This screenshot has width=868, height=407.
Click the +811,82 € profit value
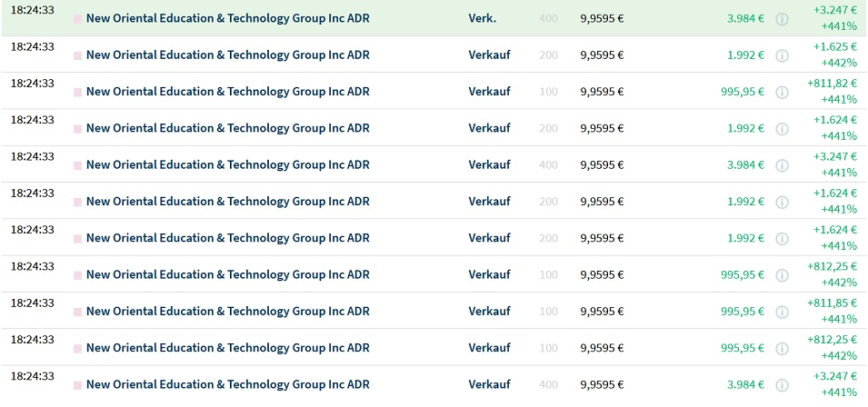(x=832, y=84)
